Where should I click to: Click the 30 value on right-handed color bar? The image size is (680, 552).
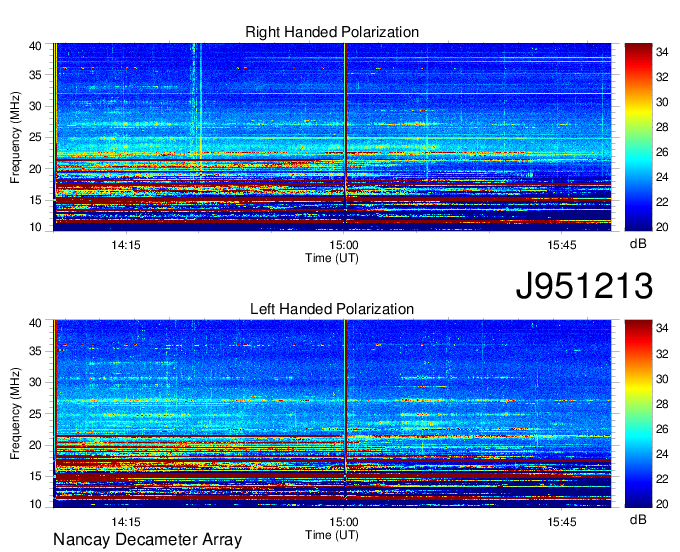pos(662,102)
